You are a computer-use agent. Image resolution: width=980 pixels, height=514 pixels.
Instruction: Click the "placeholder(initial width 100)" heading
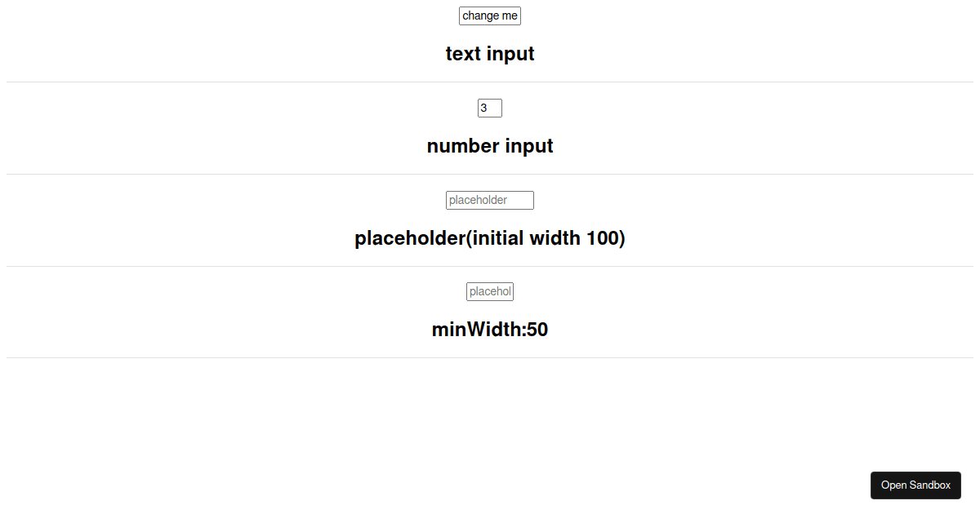pos(490,238)
